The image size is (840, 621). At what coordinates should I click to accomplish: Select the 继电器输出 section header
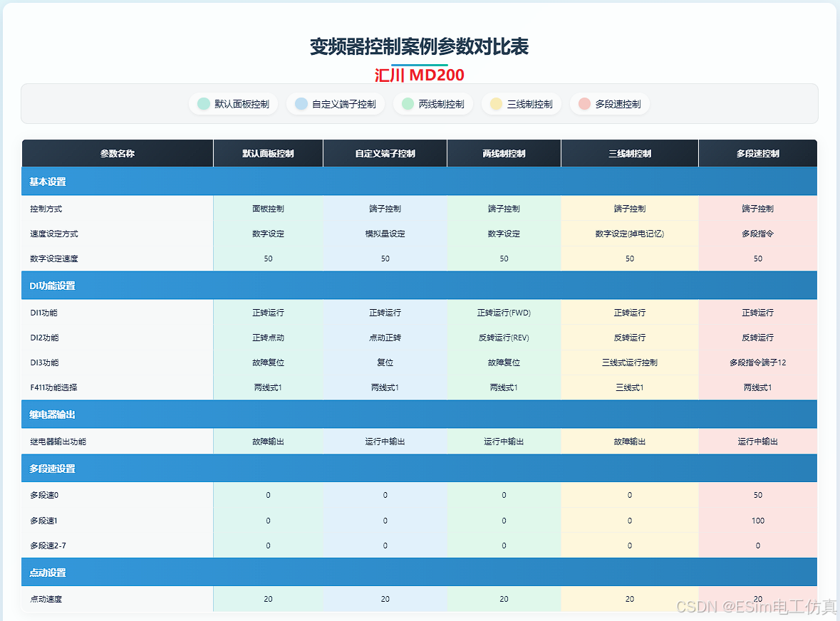coord(420,414)
